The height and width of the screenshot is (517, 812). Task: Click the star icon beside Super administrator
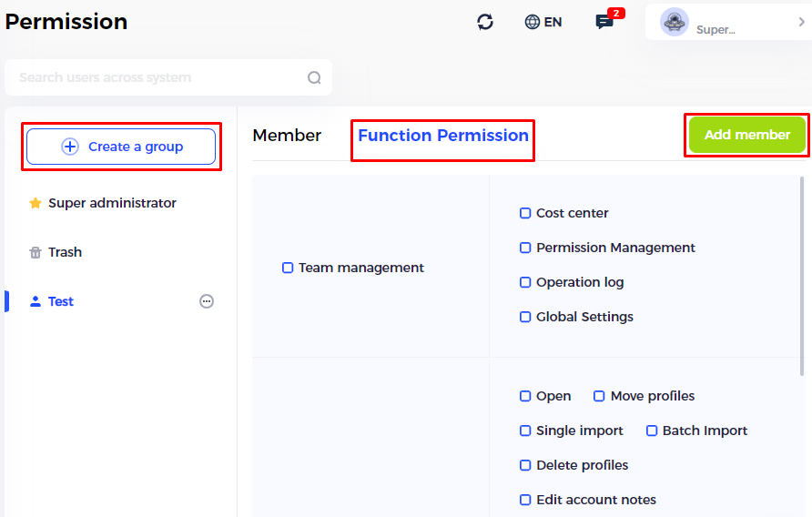coord(36,203)
